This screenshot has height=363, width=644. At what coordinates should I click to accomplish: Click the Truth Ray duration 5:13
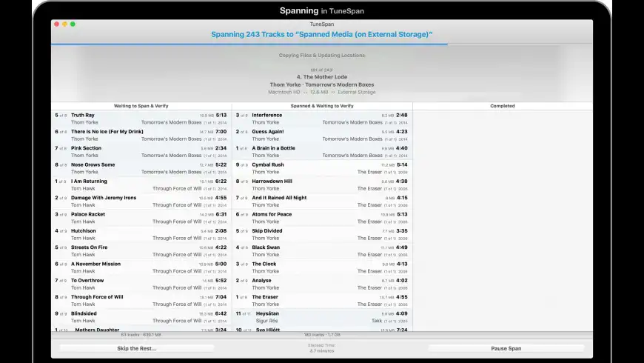tap(221, 115)
